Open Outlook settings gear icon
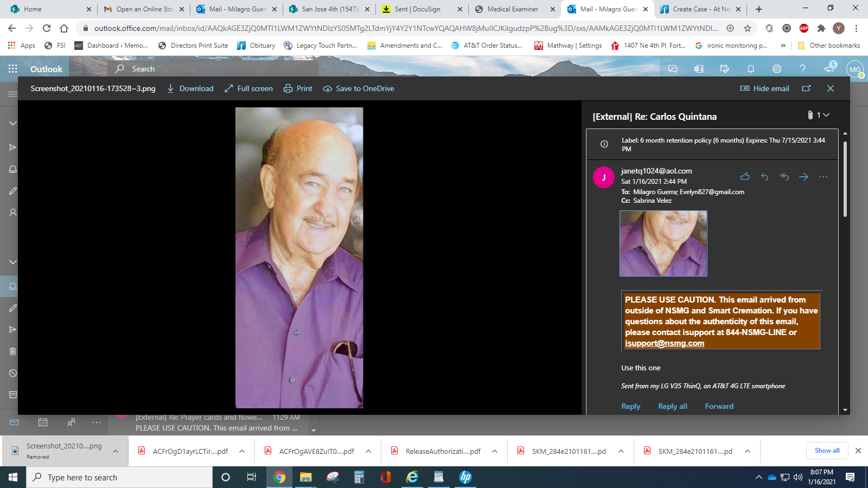 tap(777, 69)
